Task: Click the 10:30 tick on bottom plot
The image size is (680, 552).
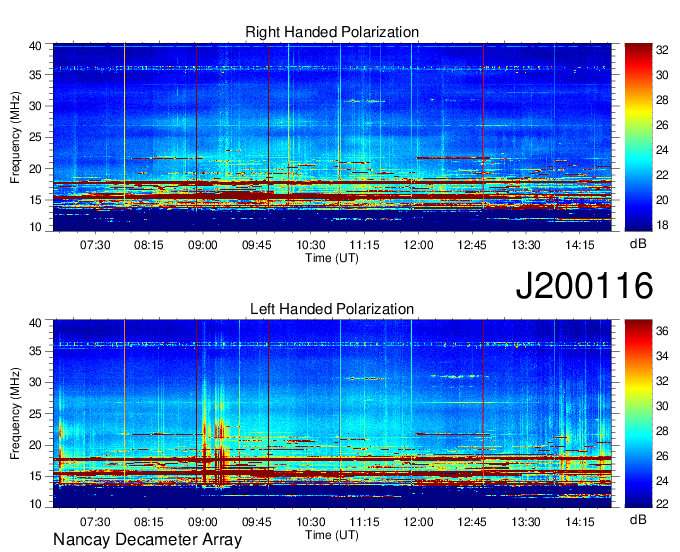Action: pyautogui.click(x=311, y=522)
